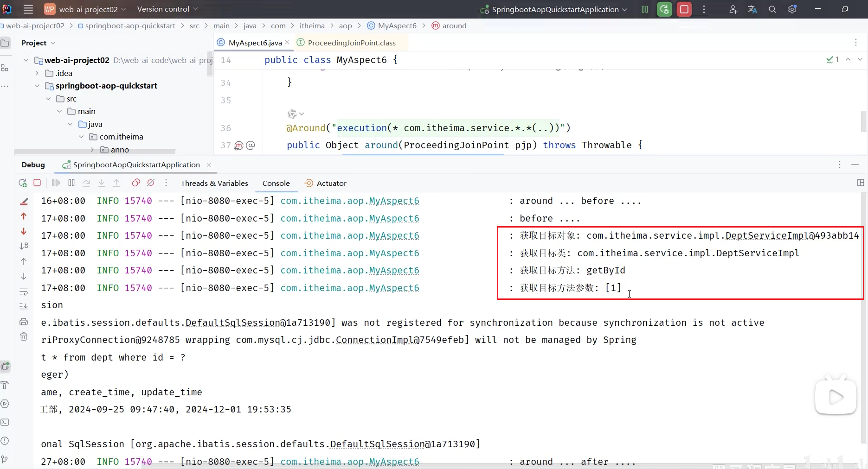Hide the Debug tool window
Viewport: 868px width, 469px height.
click(x=855, y=165)
